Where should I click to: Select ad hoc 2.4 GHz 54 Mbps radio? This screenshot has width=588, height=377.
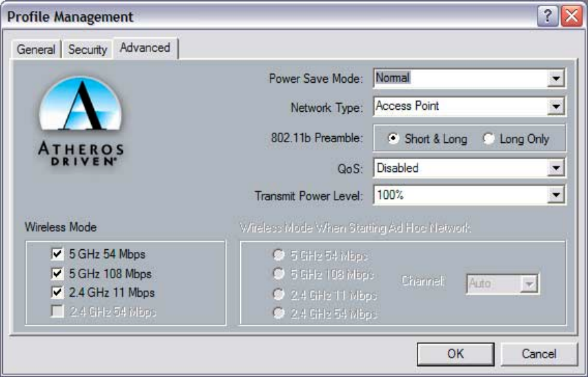[279, 313]
